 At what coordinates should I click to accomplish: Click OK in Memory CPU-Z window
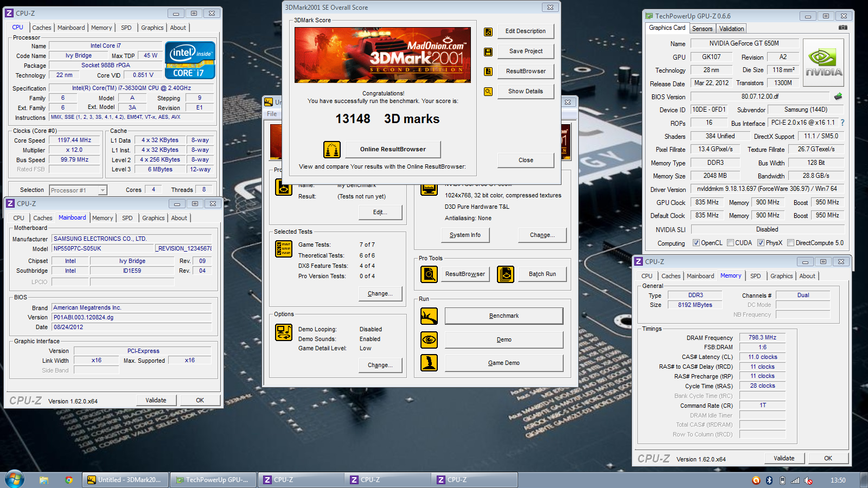(x=828, y=458)
